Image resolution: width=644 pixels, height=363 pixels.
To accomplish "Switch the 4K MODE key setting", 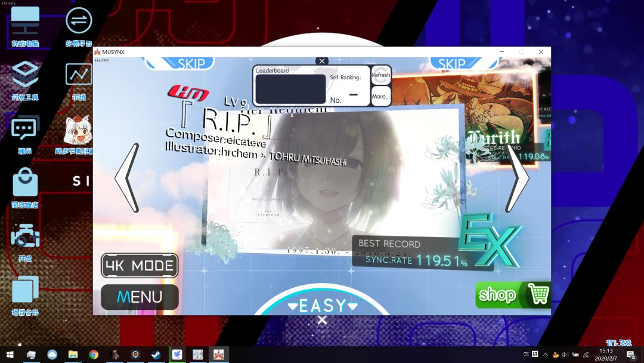I will 140,266.
